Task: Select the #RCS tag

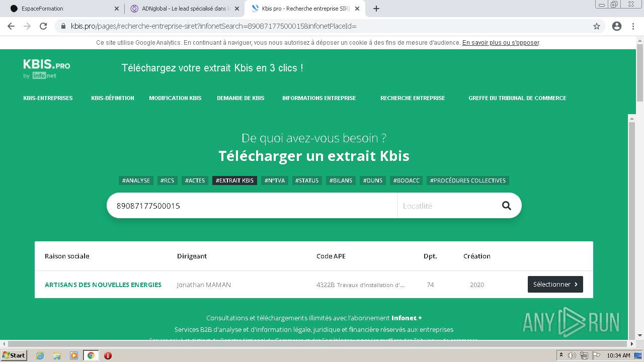Action: point(167,180)
